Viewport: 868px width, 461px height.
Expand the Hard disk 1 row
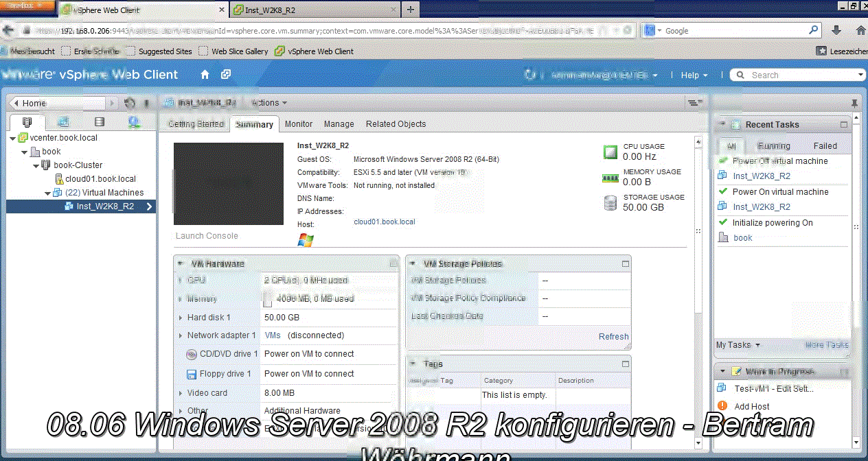tap(181, 318)
